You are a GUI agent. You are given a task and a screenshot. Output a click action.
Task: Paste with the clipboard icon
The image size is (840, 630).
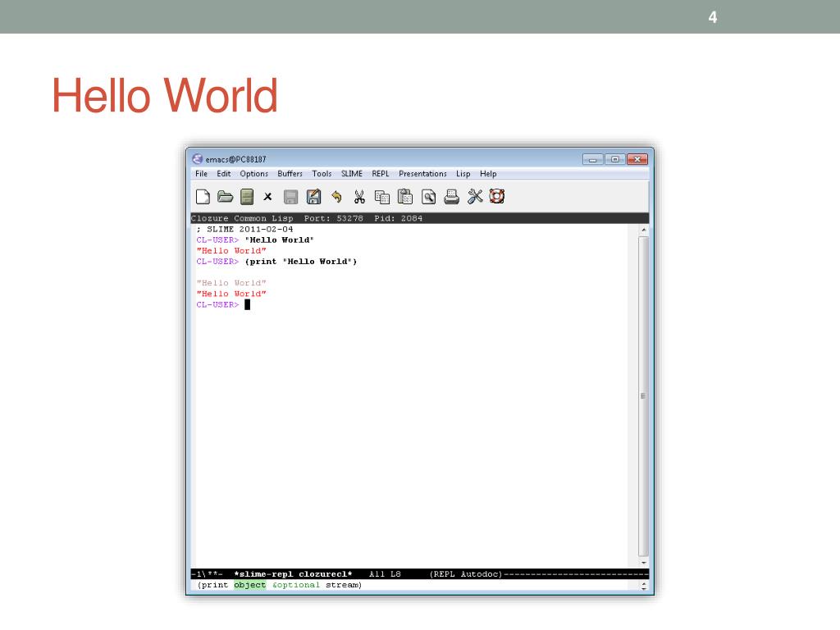tap(404, 197)
